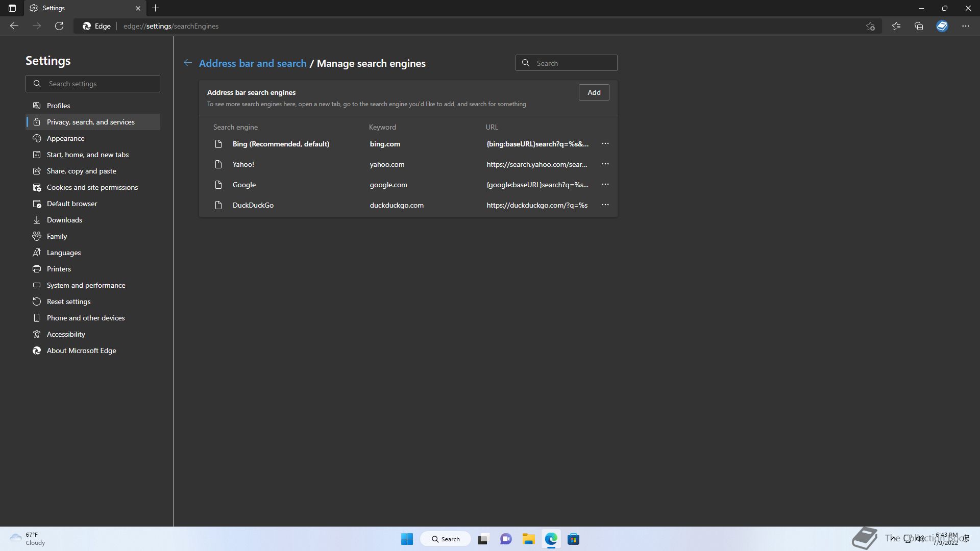The width and height of the screenshot is (980, 551).
Task: Open more actions for Google row
Action: point(605,185)
